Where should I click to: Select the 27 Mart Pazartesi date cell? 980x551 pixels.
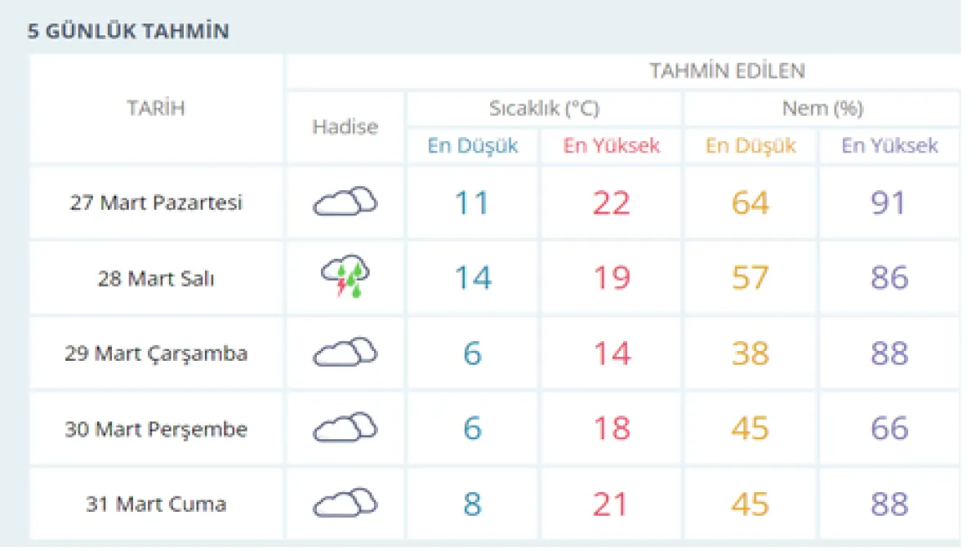tap(156, 202)
